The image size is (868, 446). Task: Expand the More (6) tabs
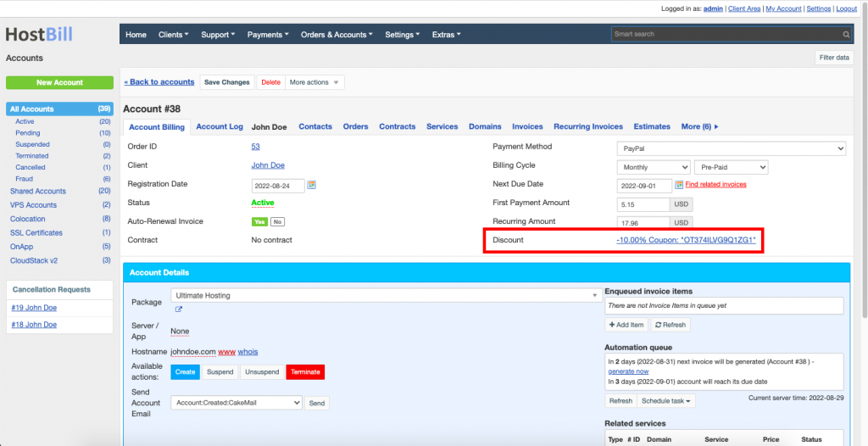point(699,126)
